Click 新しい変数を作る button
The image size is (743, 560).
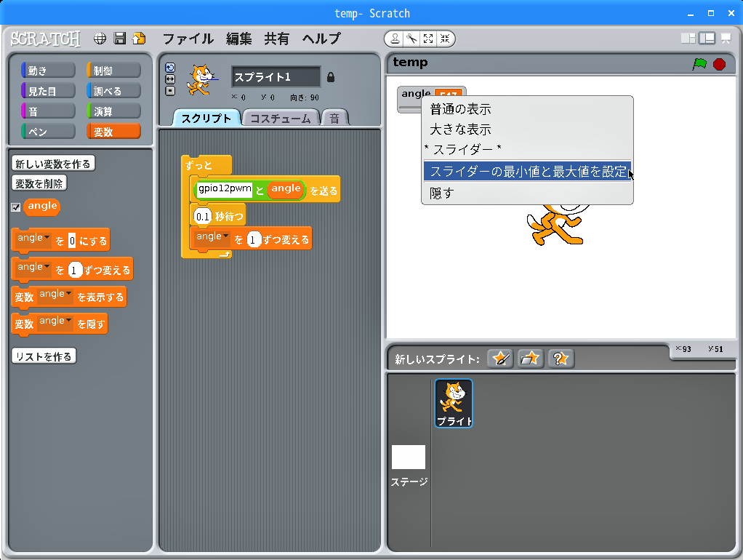[x=53, y=164]
